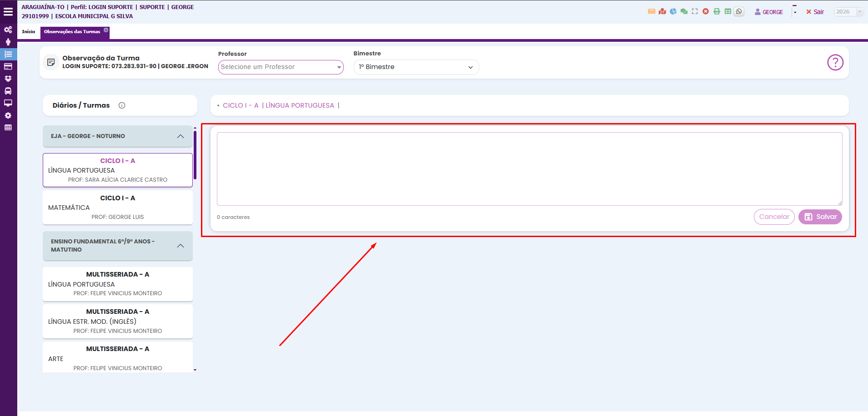
Task: Open the hamburger menu in sidebar
Action: (x=8, y=12)
